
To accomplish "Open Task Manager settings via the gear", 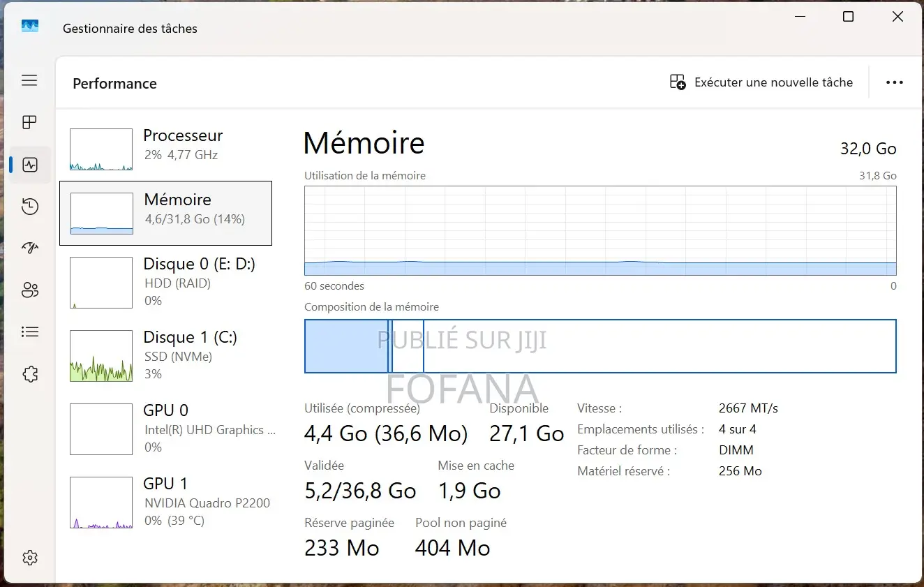I will coord(29,557).
